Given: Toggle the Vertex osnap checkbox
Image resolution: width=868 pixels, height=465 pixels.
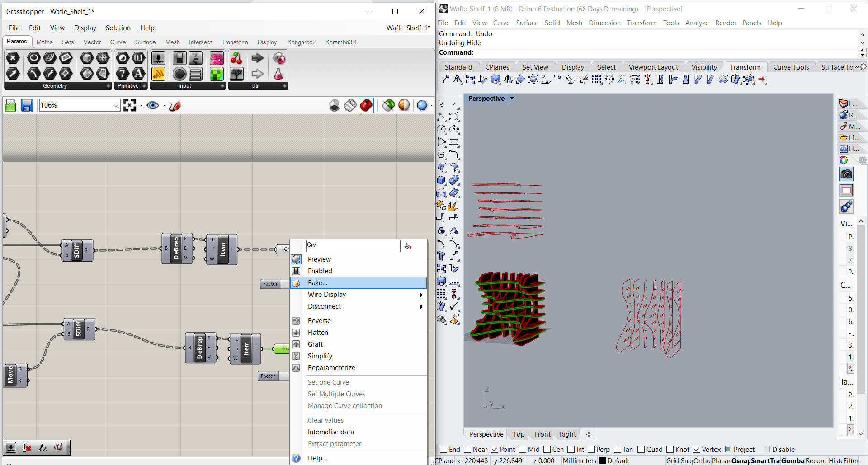Looking at the screenshot, I should coord(697,449).
